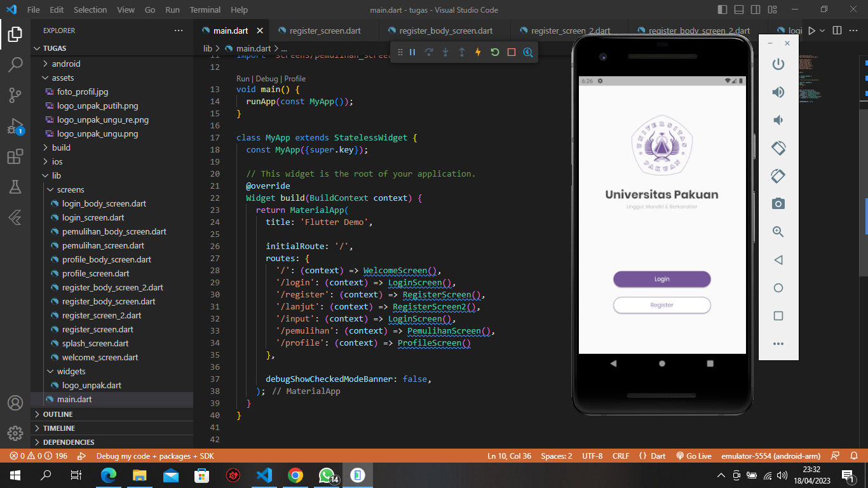Collapse the assets folder
The image size is (868, 488).
coord(112,78)
